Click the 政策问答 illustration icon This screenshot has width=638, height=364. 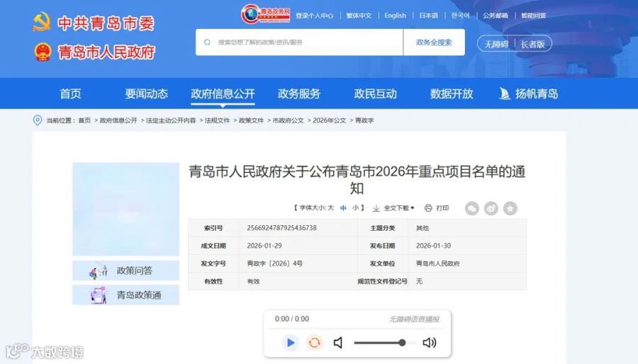click(x=99, y=271)
